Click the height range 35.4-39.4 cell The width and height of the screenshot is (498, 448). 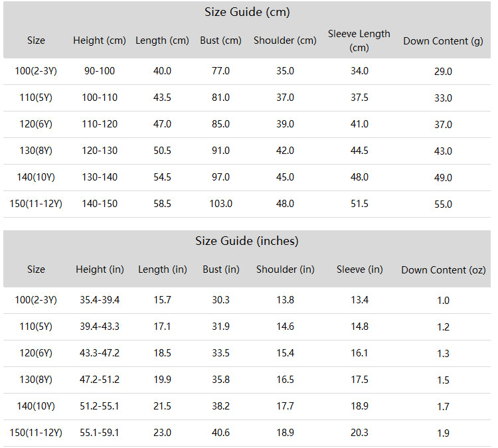100,300
